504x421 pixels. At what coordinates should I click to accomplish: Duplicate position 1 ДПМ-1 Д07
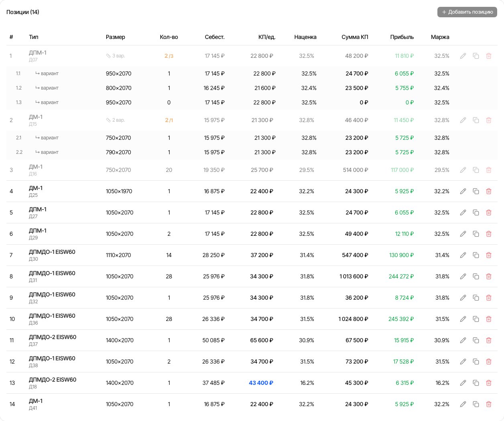pos(476,56)
